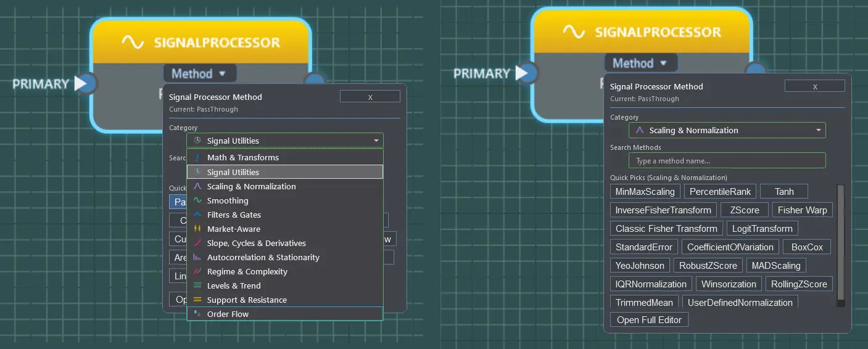The image size is (868, 349).
Task: Close the right Signal Processor Method panel
Action: click(814, 86)
